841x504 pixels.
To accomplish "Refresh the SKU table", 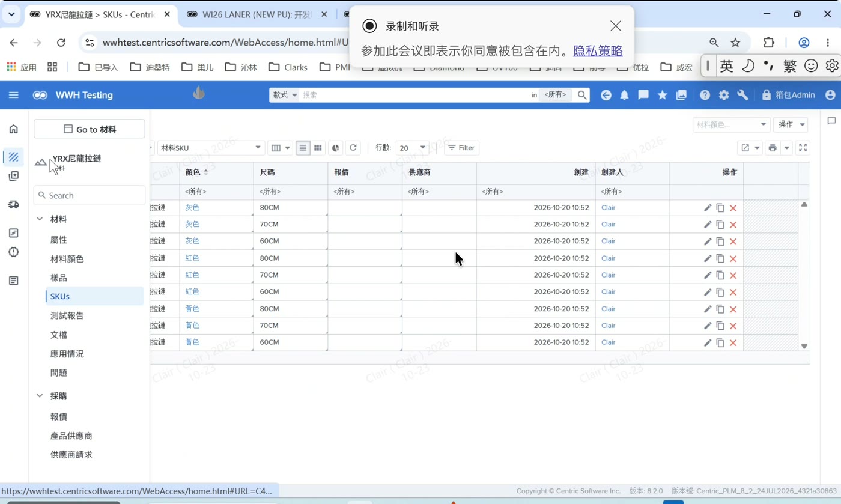I will [353, 148].
